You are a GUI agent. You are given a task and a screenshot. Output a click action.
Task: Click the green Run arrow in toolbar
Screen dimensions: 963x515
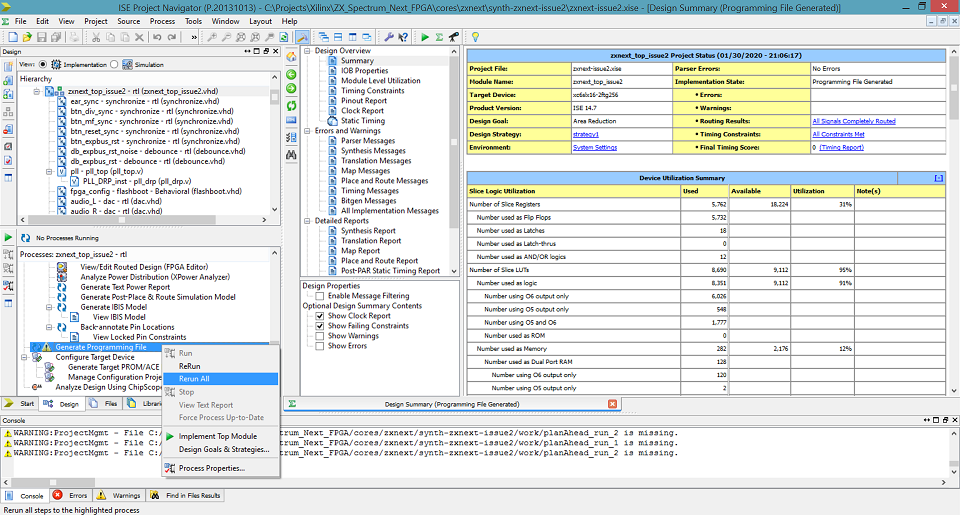pos(425,37)
